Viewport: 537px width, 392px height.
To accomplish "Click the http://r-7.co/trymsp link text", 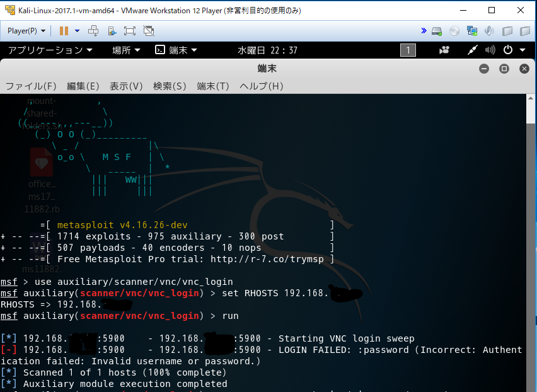I will pyautogui.click(x=267, y=259).
